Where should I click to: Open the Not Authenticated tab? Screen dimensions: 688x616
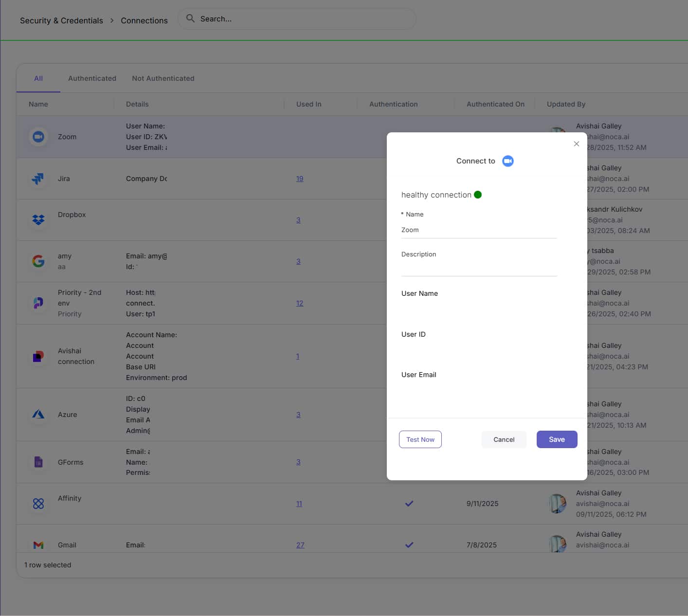163,78
